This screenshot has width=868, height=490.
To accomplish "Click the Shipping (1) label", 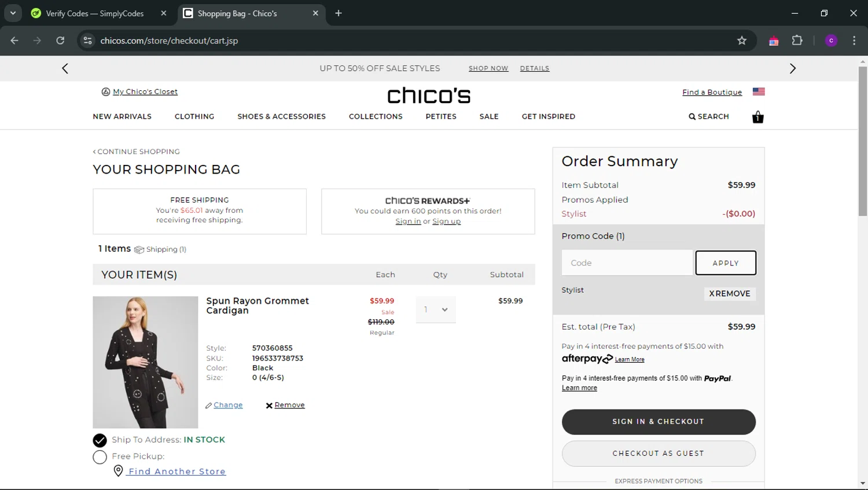I will tap(166, 249).
